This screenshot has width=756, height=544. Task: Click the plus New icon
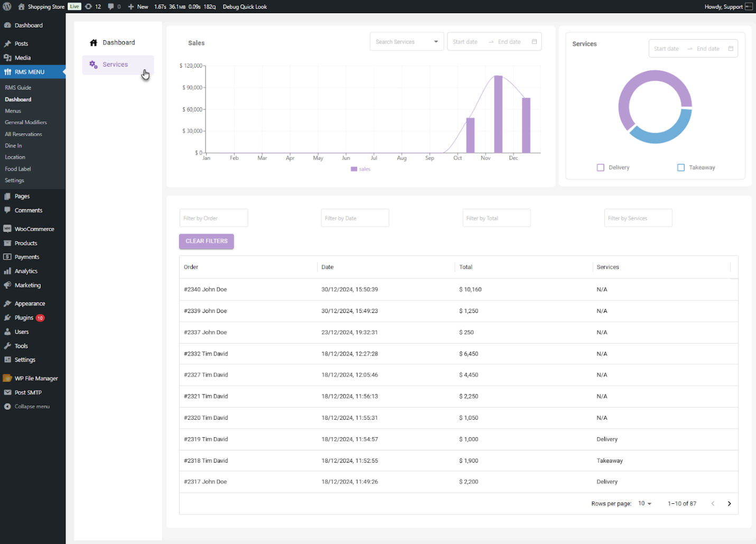[131, 7]
